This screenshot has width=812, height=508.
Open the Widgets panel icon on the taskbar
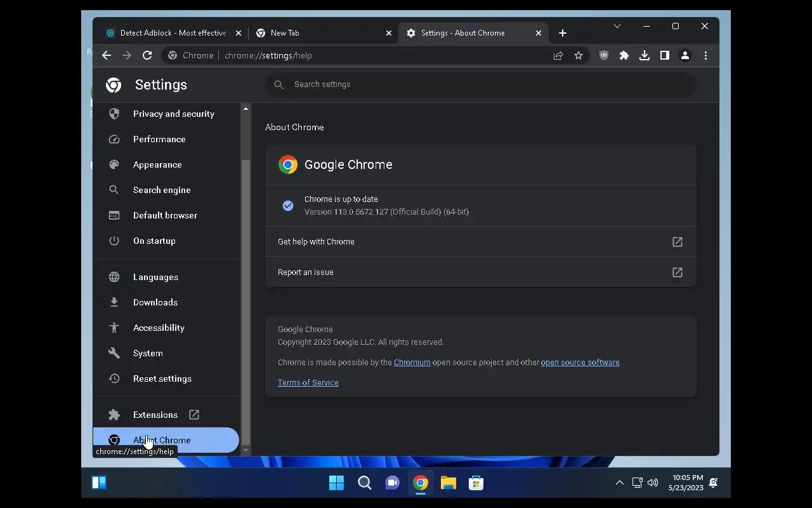tap(99, 483)
